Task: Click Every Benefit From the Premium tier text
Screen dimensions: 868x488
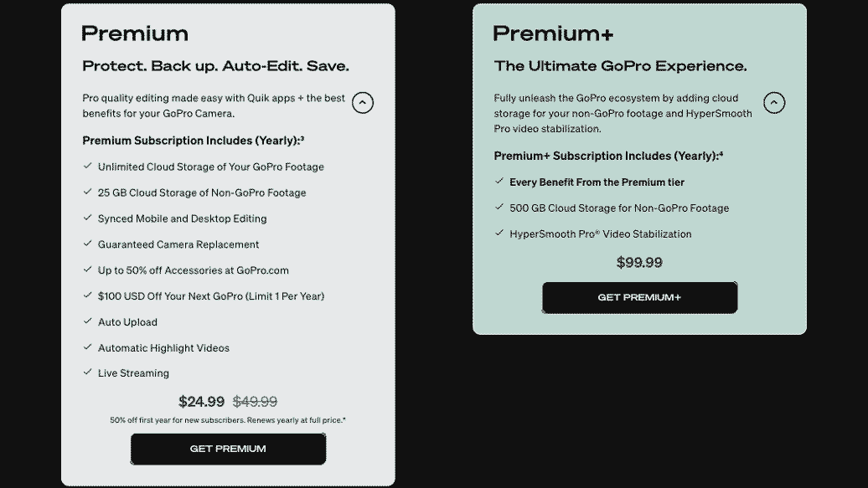Action: coord(597,182)
